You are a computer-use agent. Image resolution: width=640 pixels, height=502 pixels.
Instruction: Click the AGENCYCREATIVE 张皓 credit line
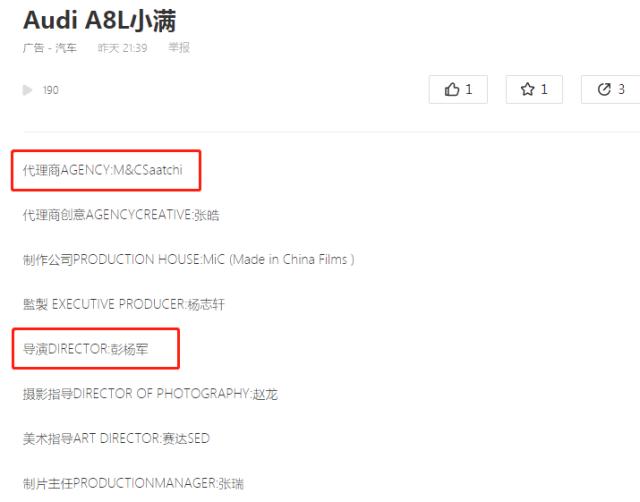tap(121, 215)
